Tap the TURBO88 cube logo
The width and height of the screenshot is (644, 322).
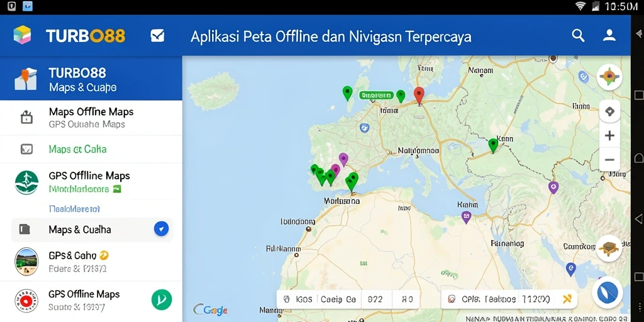pos(22,35)
